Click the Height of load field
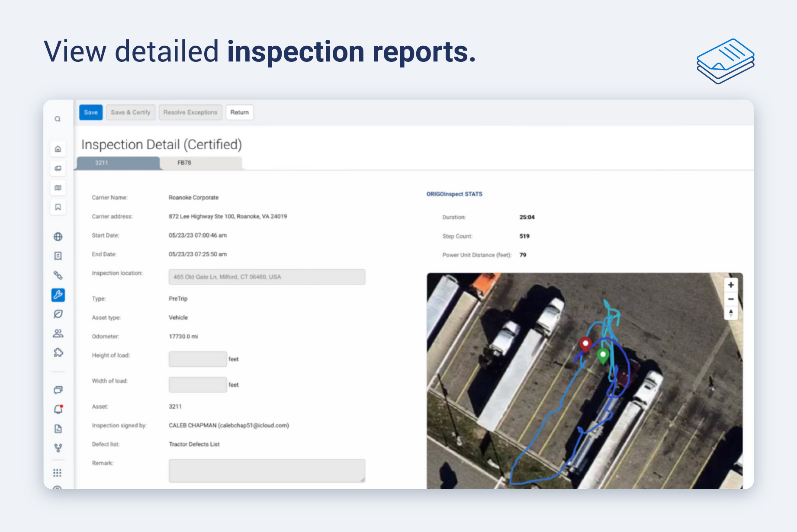Screen dimensions: 797x532 pyautogui.click(x=198, y=359)
